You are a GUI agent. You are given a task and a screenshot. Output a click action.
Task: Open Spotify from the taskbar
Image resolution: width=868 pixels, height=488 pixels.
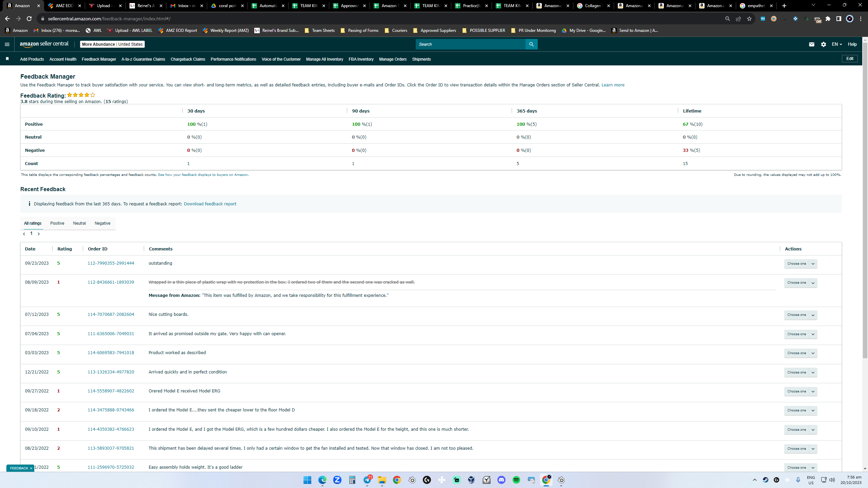(516, 480)
